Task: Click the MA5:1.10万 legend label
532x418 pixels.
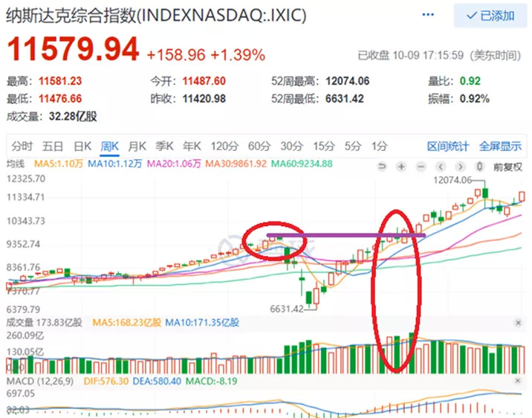Action: coord(59,164)
